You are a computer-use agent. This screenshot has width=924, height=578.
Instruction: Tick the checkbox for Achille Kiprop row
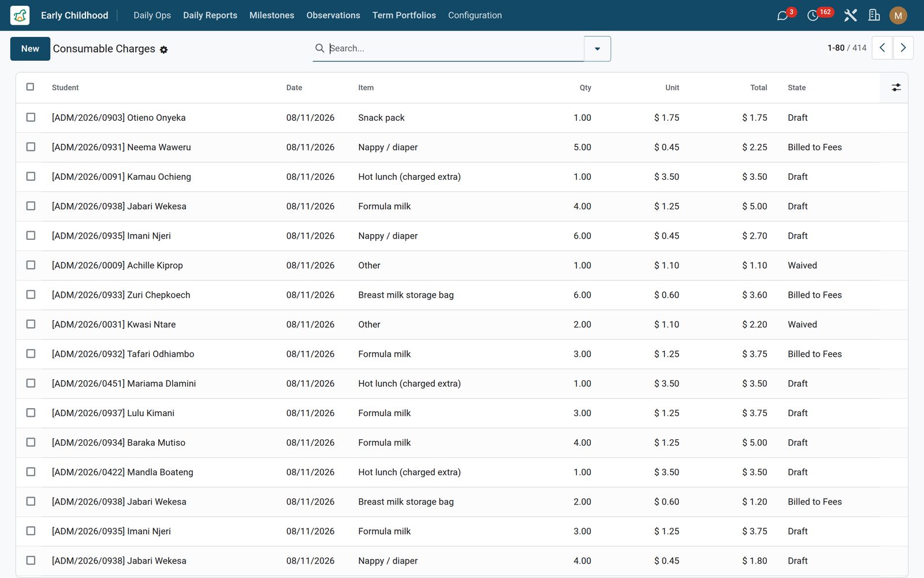point(31,265)
